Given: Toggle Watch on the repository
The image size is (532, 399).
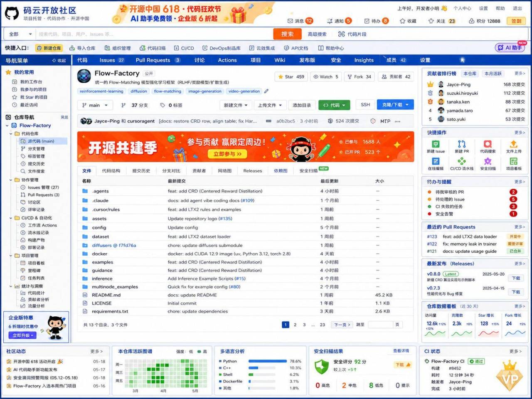Looking at the screenshot, I should pos(326,77).
